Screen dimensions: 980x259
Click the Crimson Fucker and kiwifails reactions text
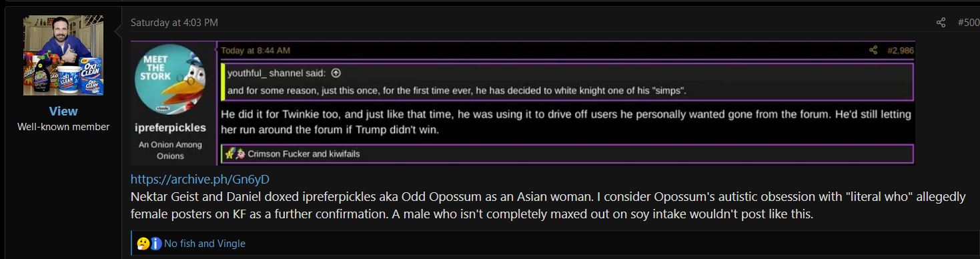(304, 154)
